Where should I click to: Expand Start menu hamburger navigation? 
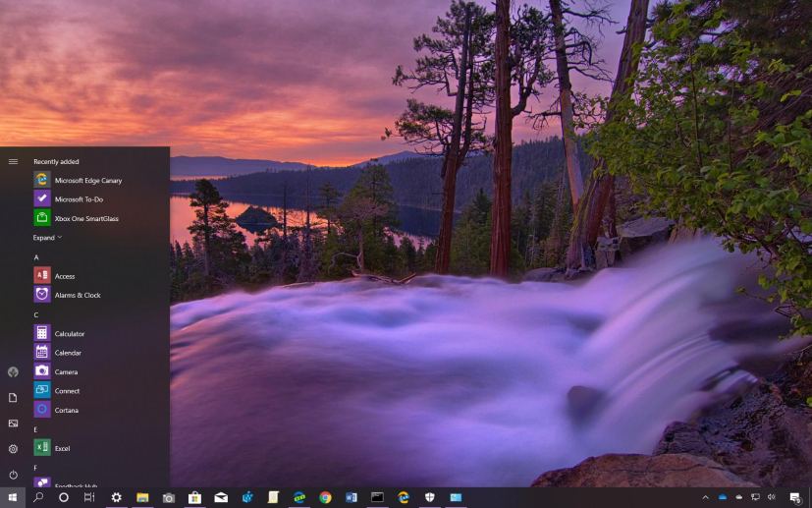(x=13, y=162)
